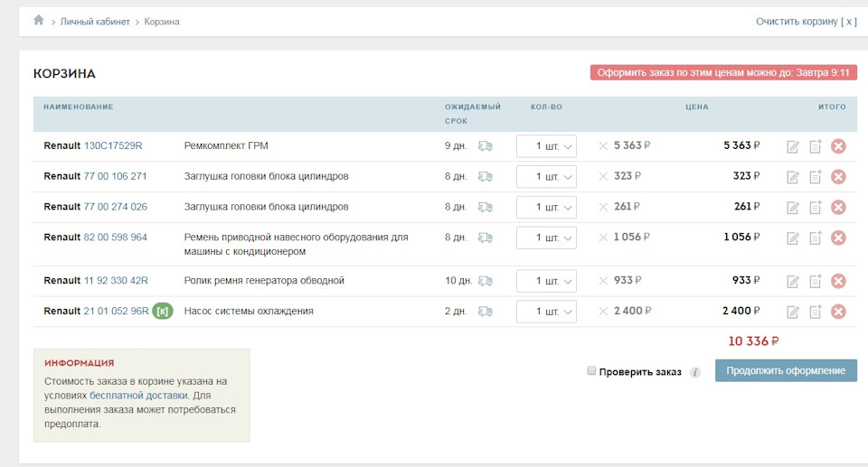Click ЦЕНА column header
The width and height of the screenshot is (868, 467).
click(697, 107)
